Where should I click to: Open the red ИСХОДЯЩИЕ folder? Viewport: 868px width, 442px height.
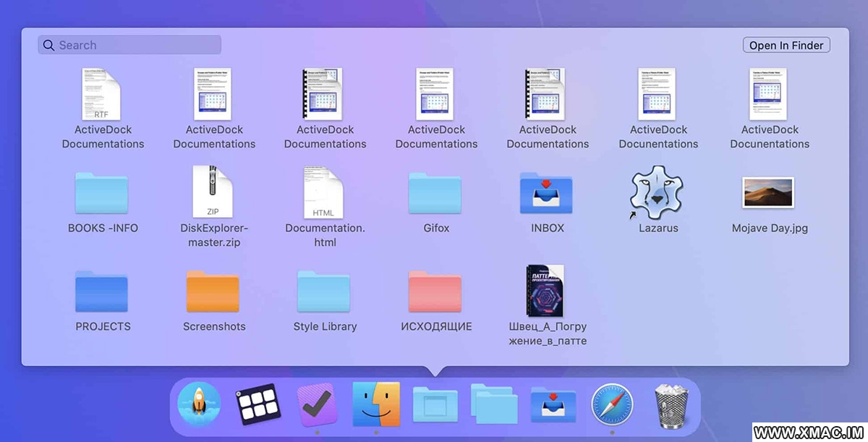435,292
